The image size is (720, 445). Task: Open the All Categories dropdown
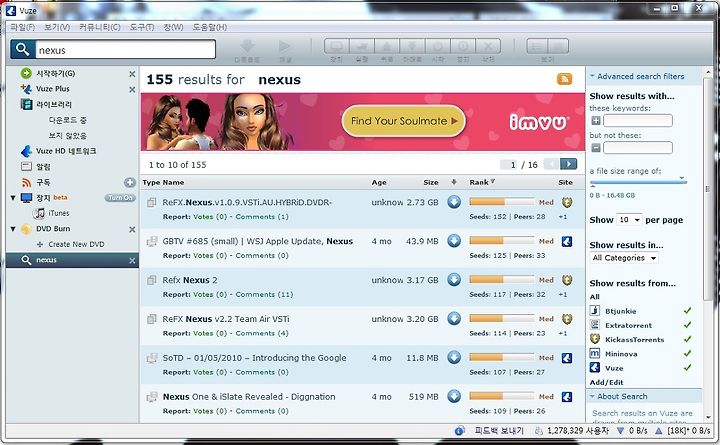click(624, 258)
